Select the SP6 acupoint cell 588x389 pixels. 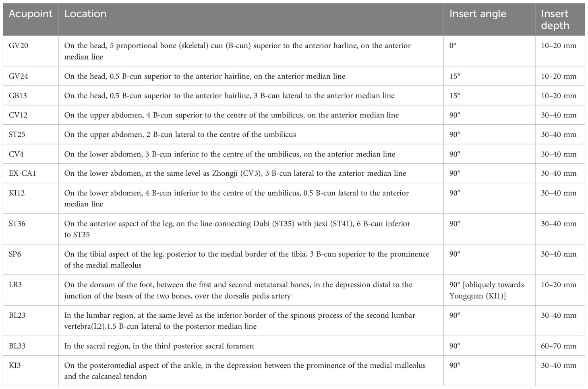coord(15,254)
